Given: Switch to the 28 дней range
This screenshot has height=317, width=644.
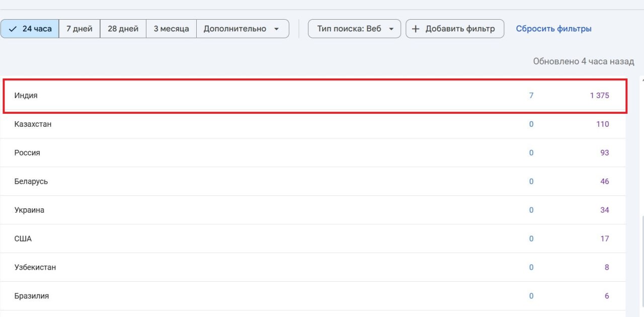Looking at the screenshot, I should [123, 29].
